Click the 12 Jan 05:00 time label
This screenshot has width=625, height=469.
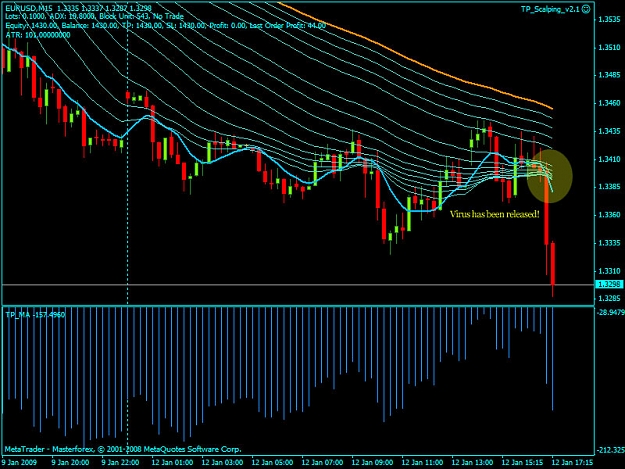(x=272, y=463)
